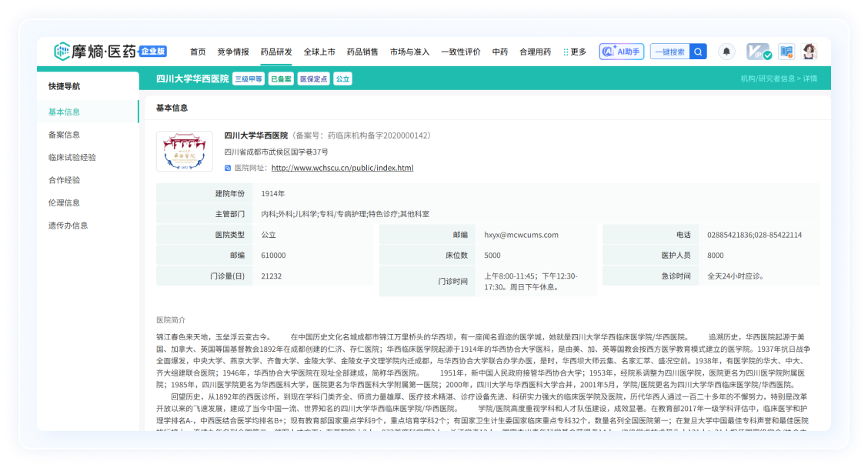
Task: Click the hospital logo thumbnail
Action: 185,151
